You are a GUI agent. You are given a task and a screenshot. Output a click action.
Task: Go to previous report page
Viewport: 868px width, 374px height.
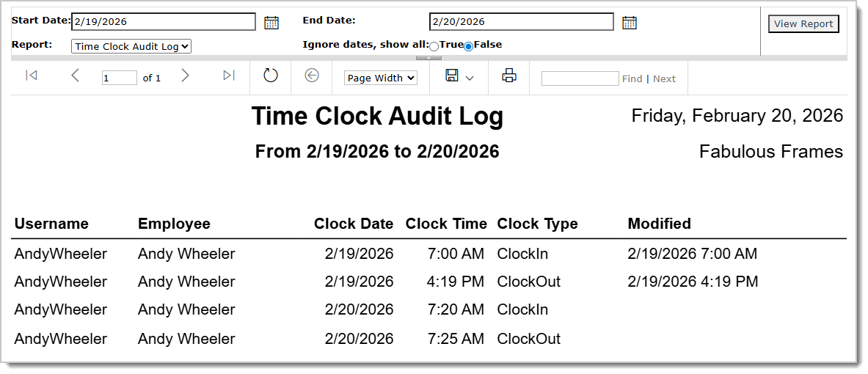pos(75,76)
